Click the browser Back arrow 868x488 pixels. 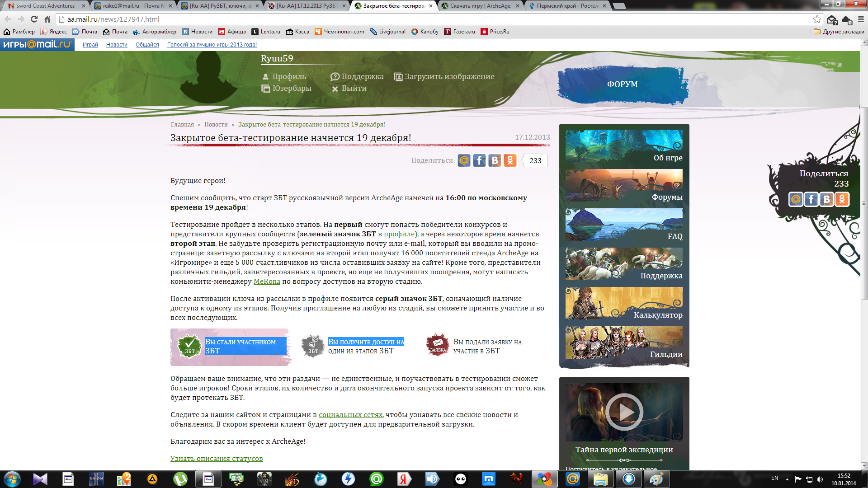click(x=8, y=19)
